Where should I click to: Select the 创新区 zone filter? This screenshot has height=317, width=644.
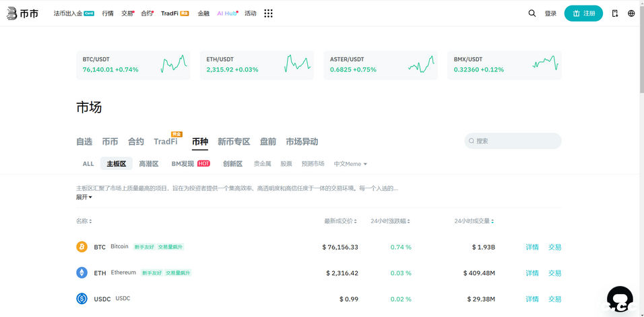tap(233, 164)
